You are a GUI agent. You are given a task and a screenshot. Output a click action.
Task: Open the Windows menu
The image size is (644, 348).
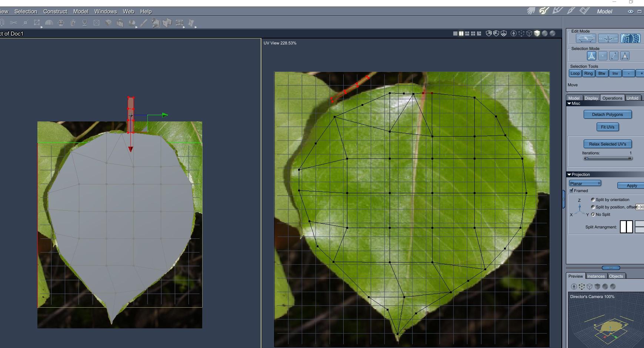(106, 11)
